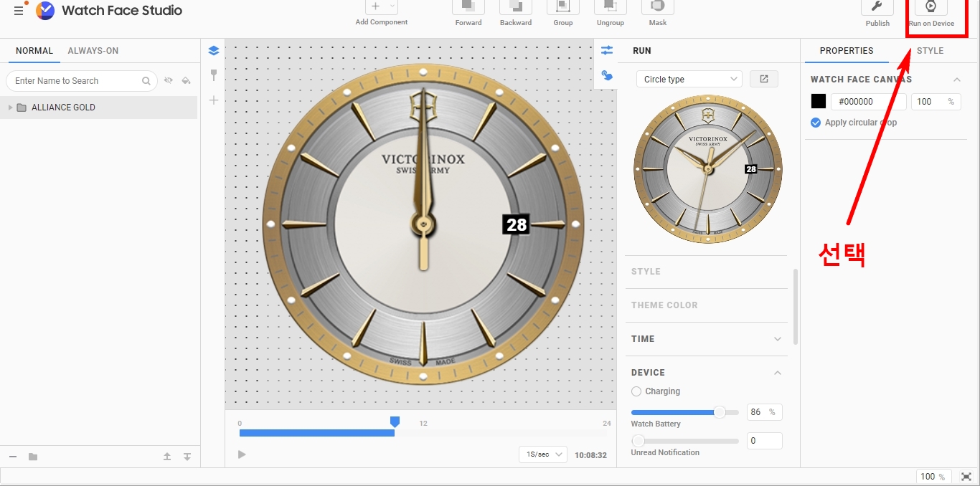Viewport: 980px width, 486px height.
Task: Click the 10:08:32 time readout
Action: [591, 455]
